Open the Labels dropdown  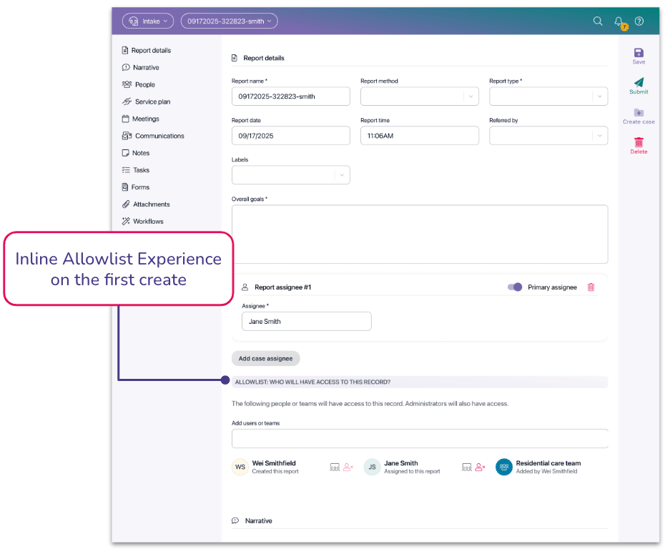click(x=341, y=175)
